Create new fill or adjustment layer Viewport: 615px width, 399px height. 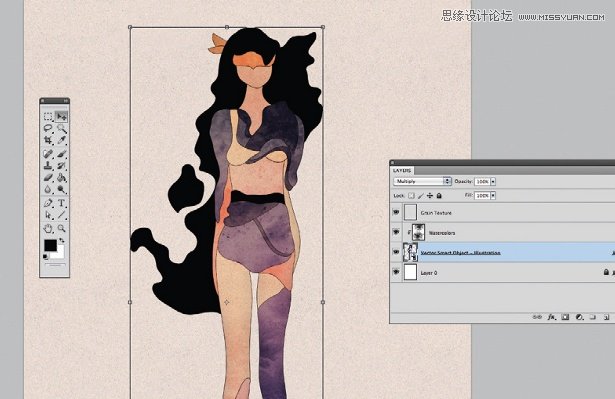click(x=579, y=317)
